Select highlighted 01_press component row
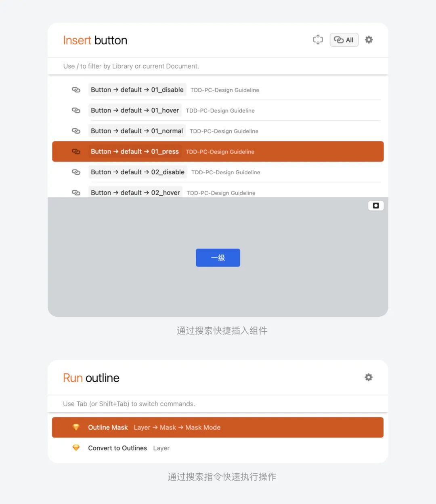Screen dimensions: 436x504 (x=218, y=151)
